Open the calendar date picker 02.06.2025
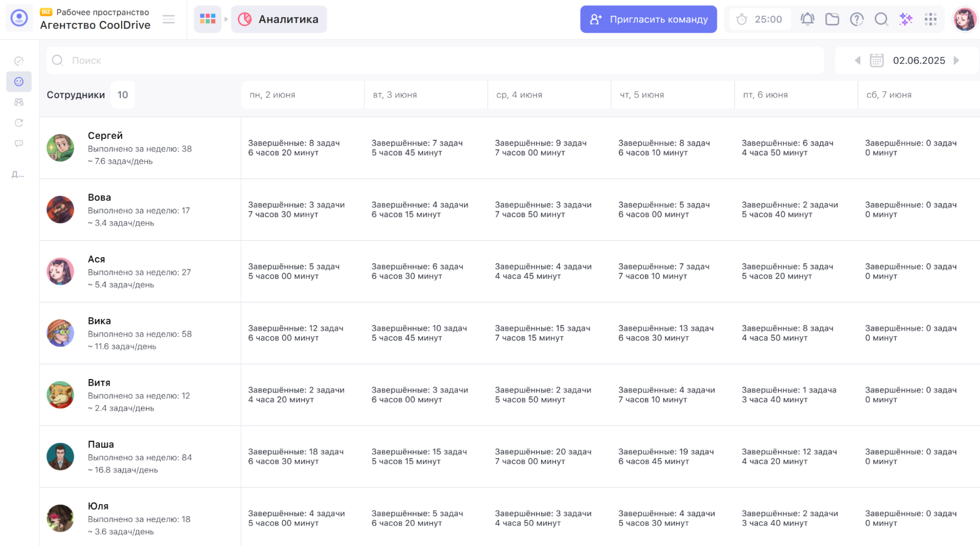The image size is (980, 546). click(907, 60)
